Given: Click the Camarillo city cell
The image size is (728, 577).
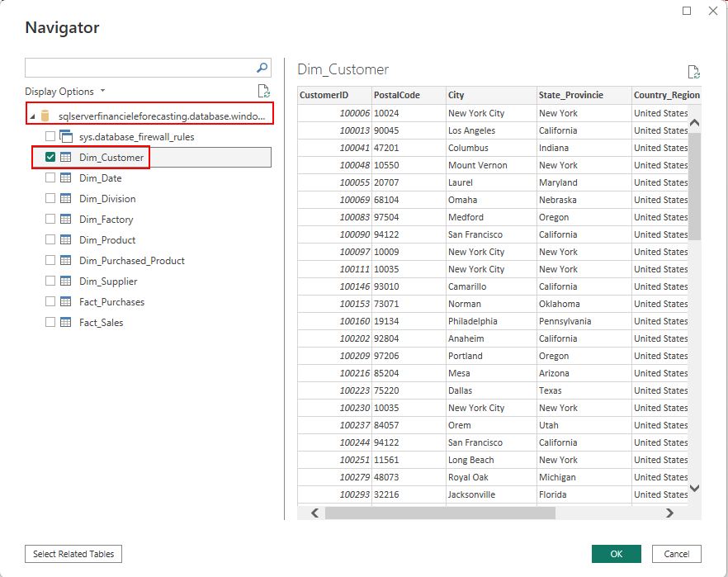Looking at the screenshot, I should click(x=491, y=286).
